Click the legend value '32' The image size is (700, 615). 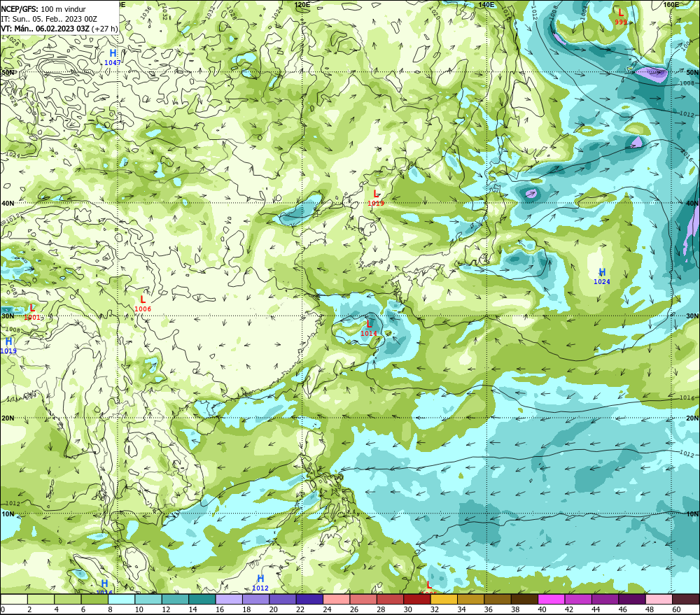pos(435,609)
